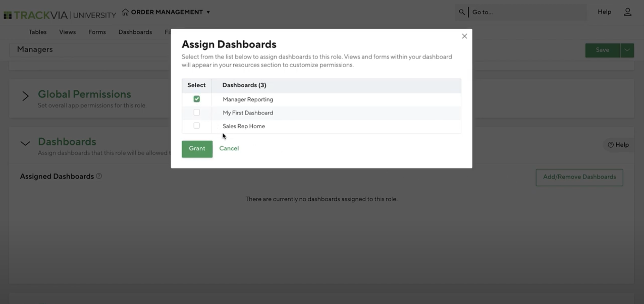
Task: Open the user account profile icon
Action: [x=628, y=12]
